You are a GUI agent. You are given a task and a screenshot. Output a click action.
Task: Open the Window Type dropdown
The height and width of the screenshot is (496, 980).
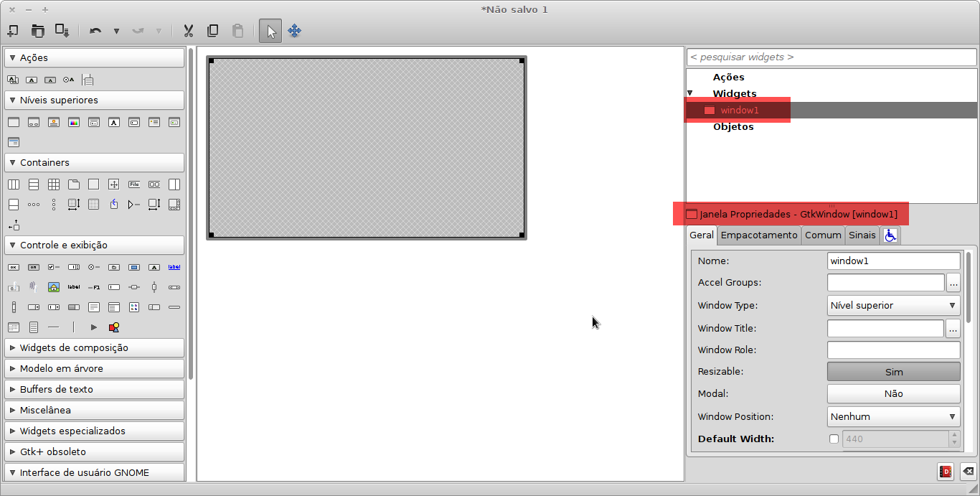[x=893, y=305]
